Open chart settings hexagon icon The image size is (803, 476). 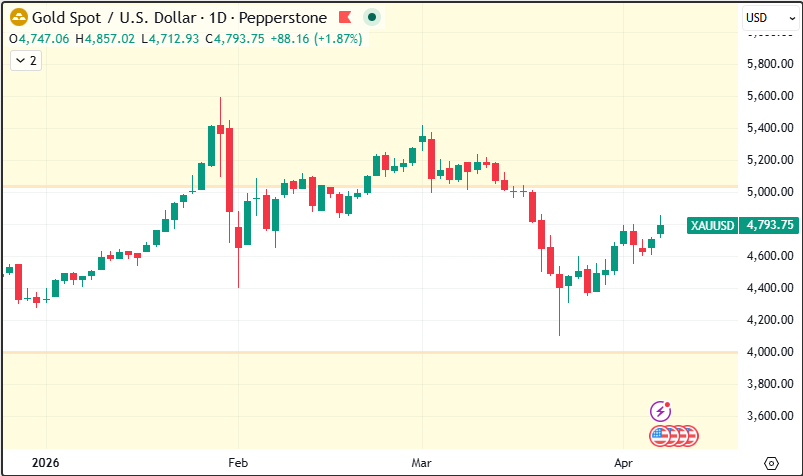click(771, 463)
